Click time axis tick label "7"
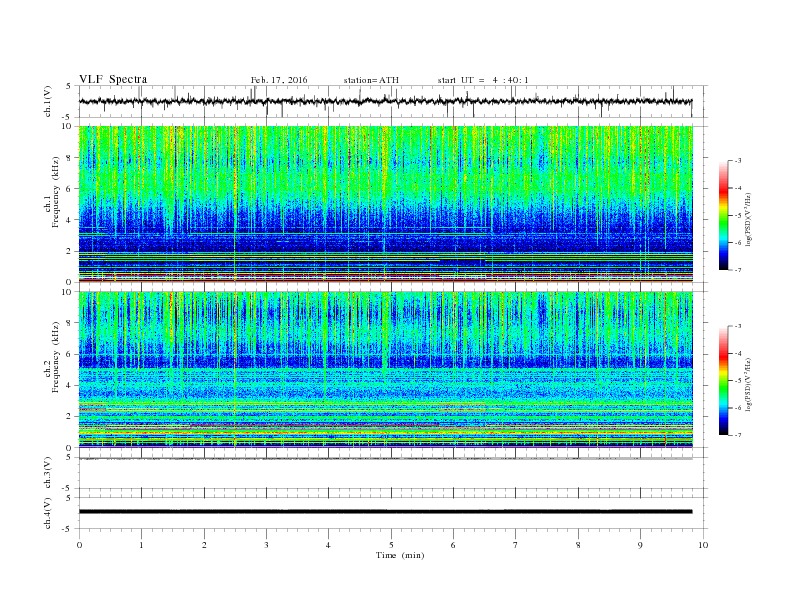Screen dimensions: 792x612 coord(516,545)
